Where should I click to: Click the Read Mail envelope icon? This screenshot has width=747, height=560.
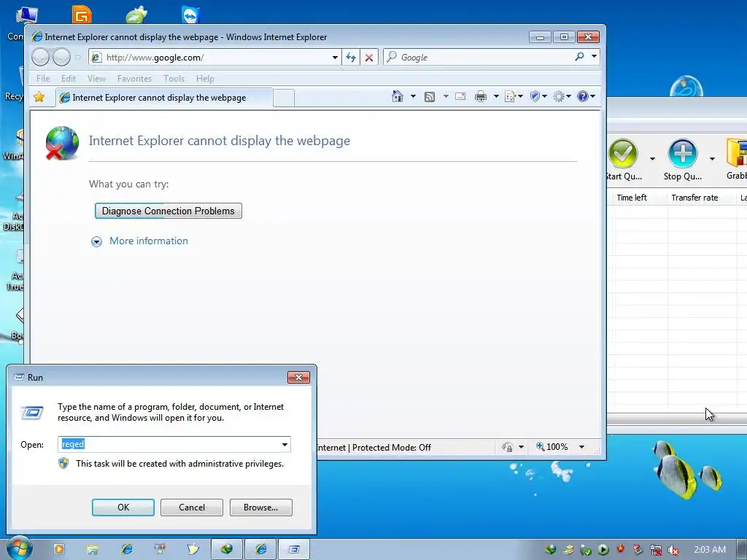[460, 97]
